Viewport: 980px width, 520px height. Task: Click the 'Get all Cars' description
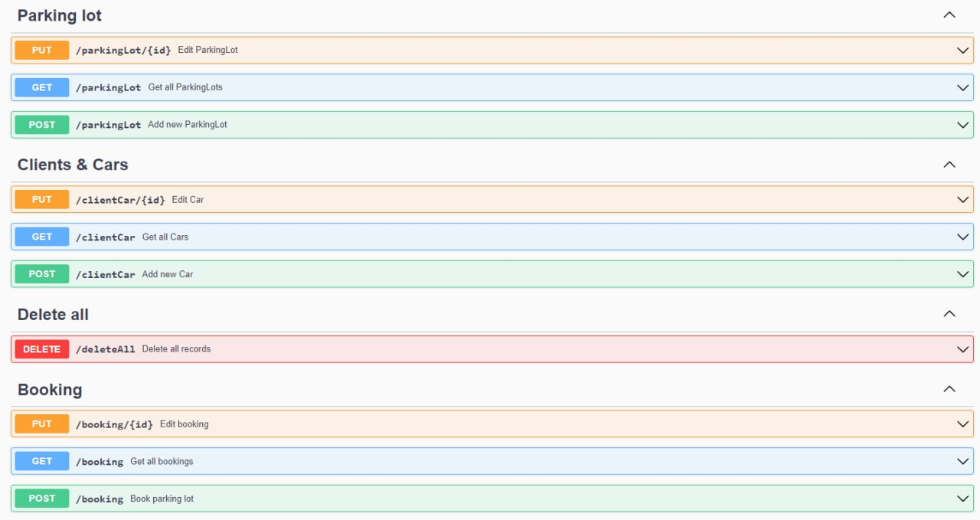[x=165, y=237]
